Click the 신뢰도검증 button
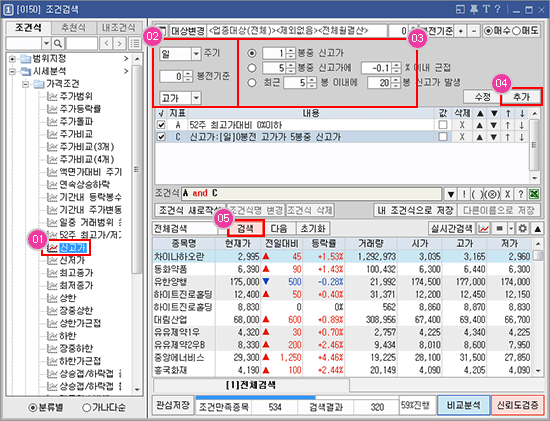Image resolution: width=550 pixels, height=421 pixels. click(x=517, y=405)
